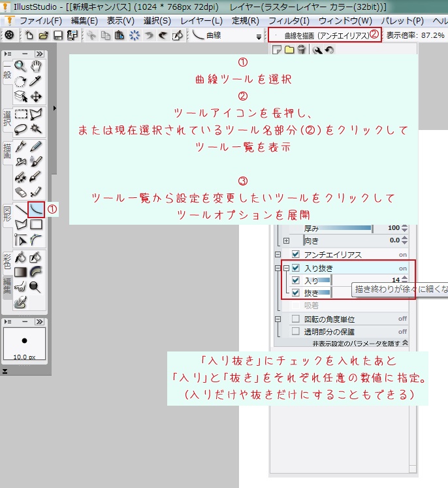Click the wrench icon in tool options panel

click(317, 50)
